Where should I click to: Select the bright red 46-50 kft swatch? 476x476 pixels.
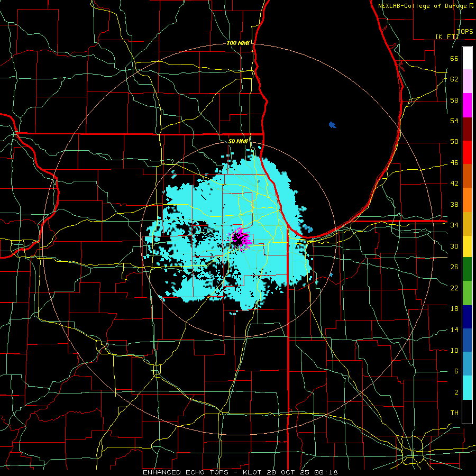(x=467, y=152)
